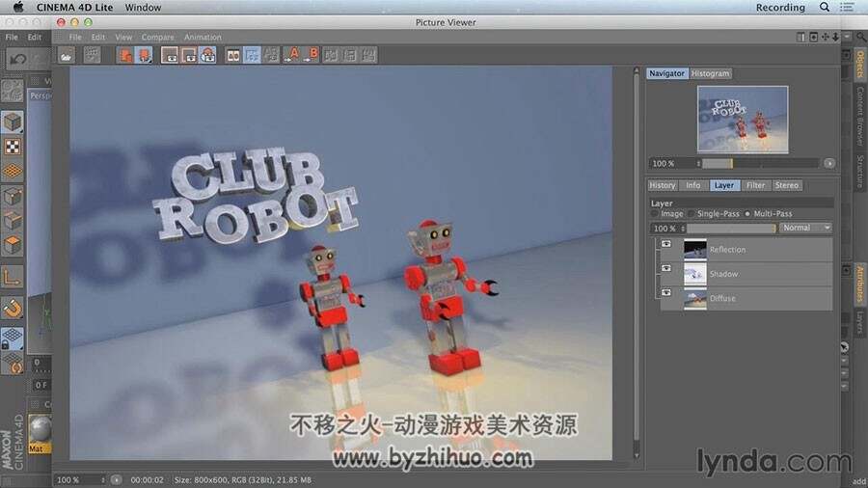
Task: Select the Axis L-shaped tool icon
Action: click(13, 276)
